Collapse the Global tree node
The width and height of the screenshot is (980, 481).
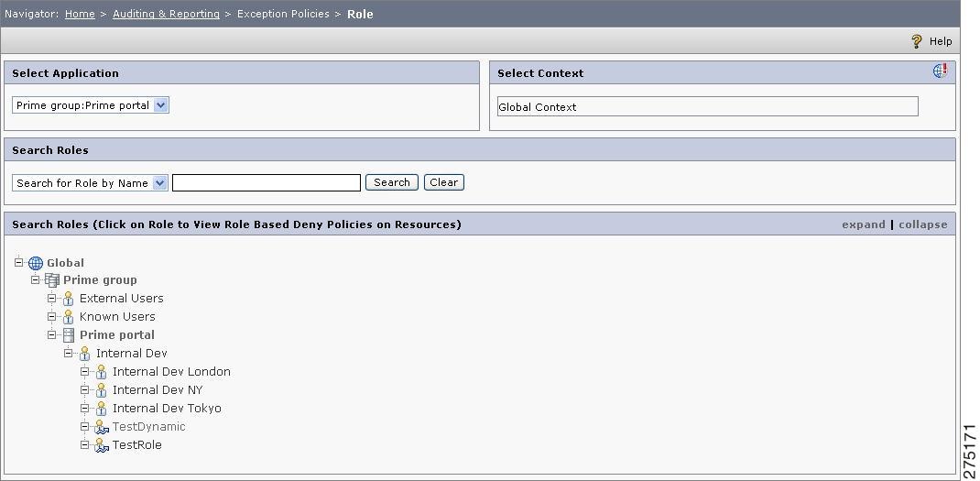coord(18,262)
